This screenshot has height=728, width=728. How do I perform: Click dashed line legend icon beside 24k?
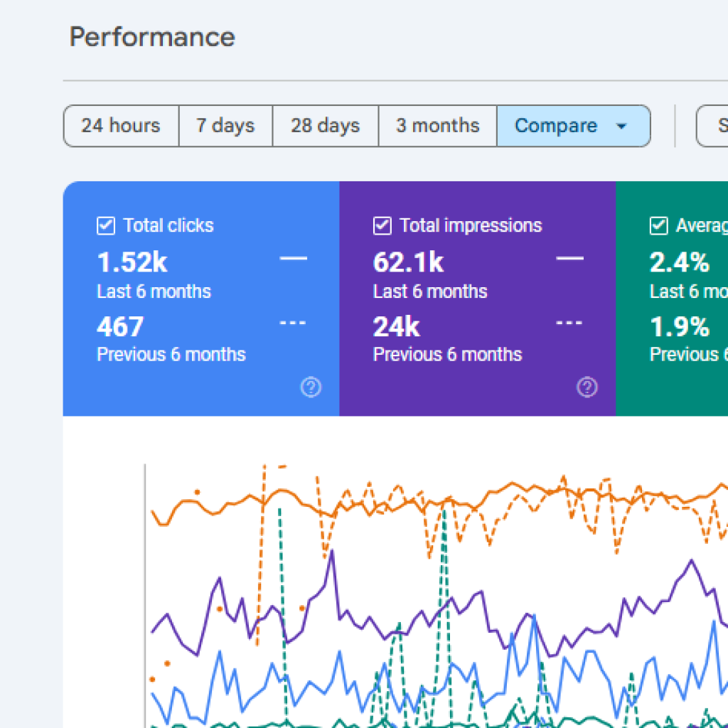[x=569, y=323]
